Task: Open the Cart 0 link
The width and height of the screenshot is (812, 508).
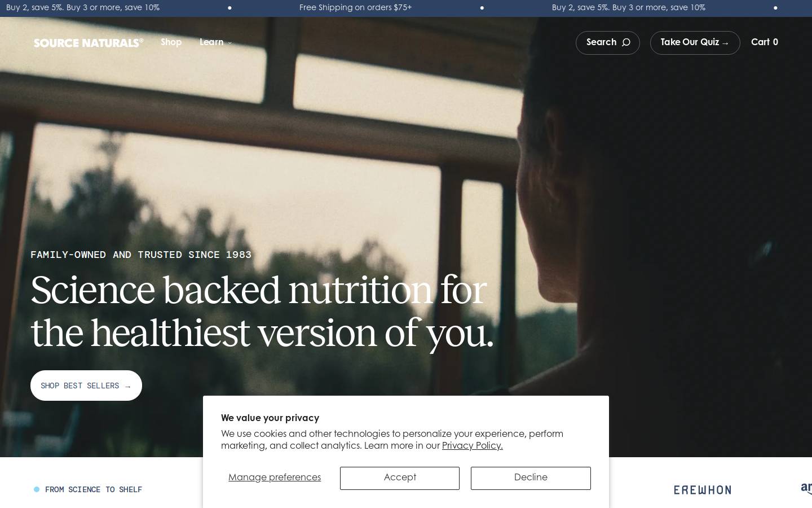Action: pyautogui.click(x=765, y=42)
